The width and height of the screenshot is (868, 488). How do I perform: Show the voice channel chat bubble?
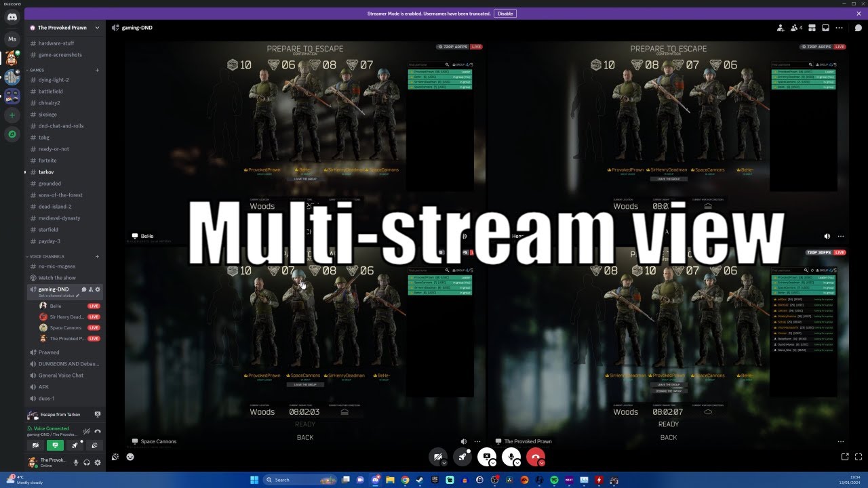pos(858,28)
